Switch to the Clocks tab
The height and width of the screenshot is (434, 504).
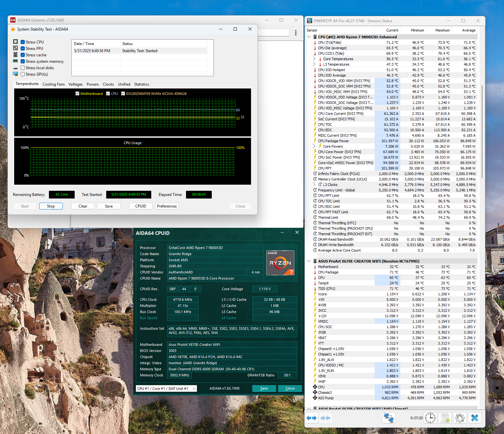coord(108,84)
